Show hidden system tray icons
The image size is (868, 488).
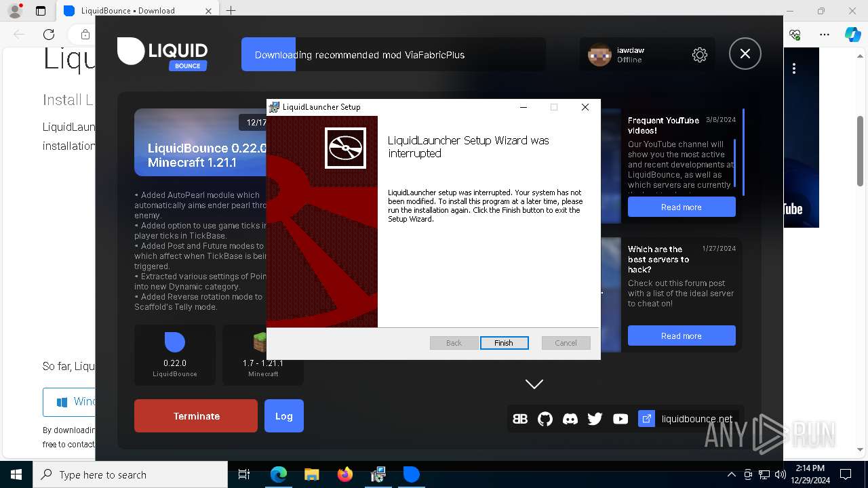(732, 474)
